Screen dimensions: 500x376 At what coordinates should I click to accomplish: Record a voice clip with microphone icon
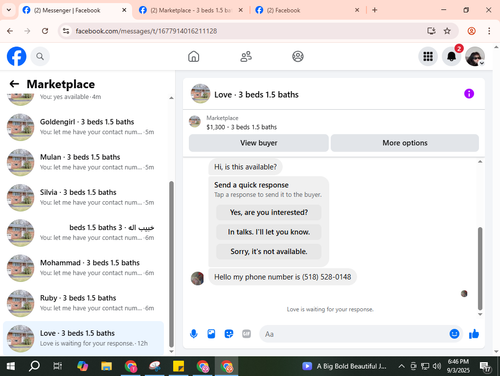coord(194,334)
